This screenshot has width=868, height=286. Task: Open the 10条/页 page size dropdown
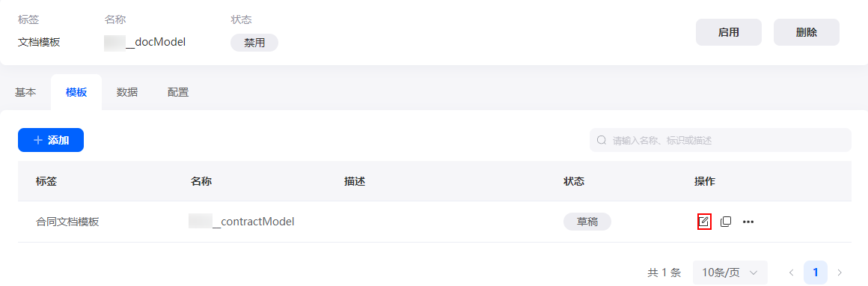point(730,273)
